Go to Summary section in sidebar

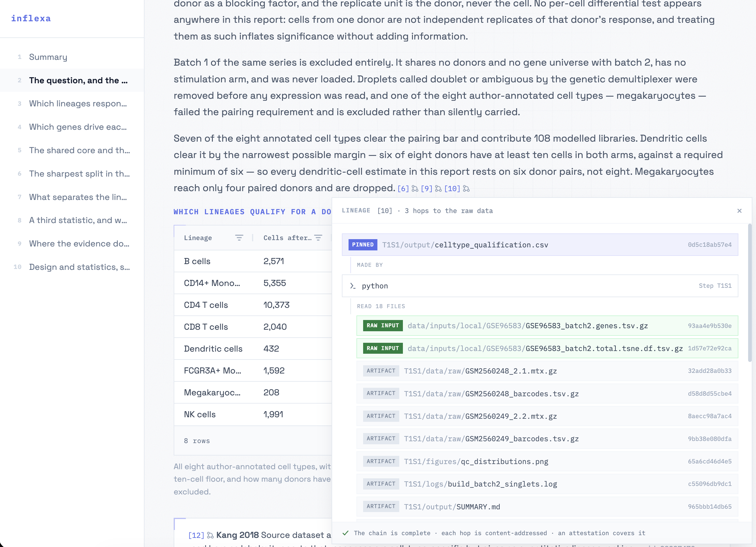coord(72,57)
